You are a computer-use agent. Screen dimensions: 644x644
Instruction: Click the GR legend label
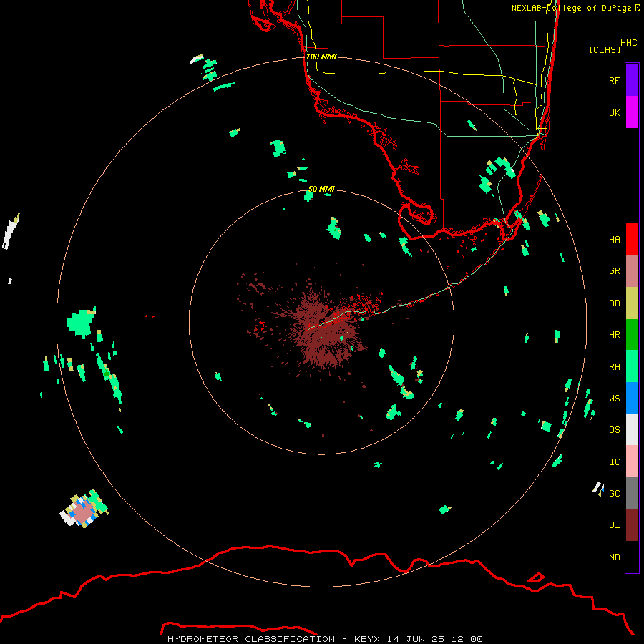tap(614, 271)
